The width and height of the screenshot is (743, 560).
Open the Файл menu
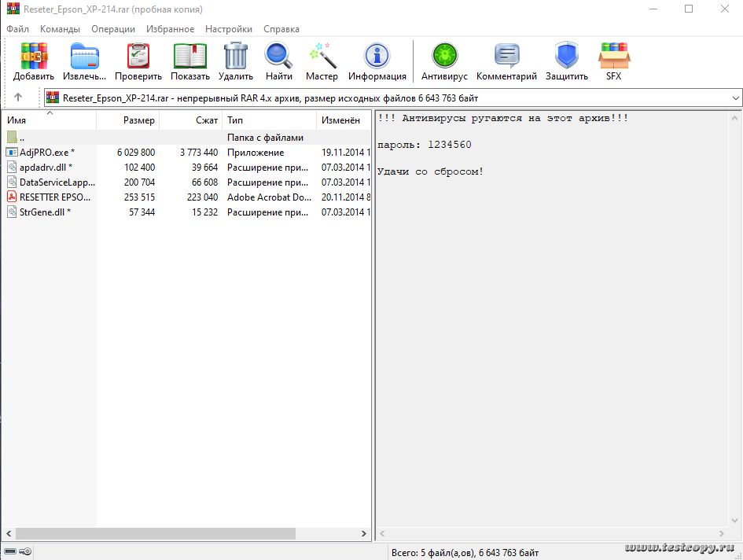[17, 29]
